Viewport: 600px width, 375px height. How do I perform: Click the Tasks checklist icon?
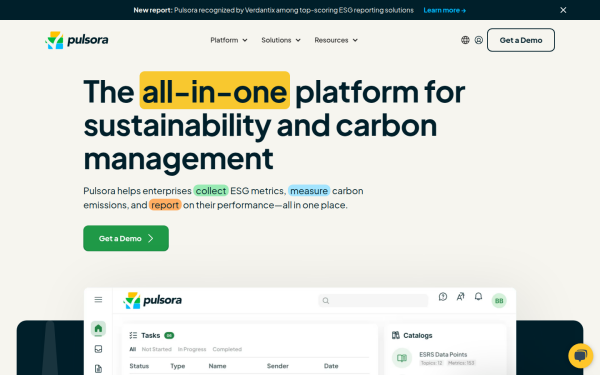pyautogui.click(x=133, y=336)
